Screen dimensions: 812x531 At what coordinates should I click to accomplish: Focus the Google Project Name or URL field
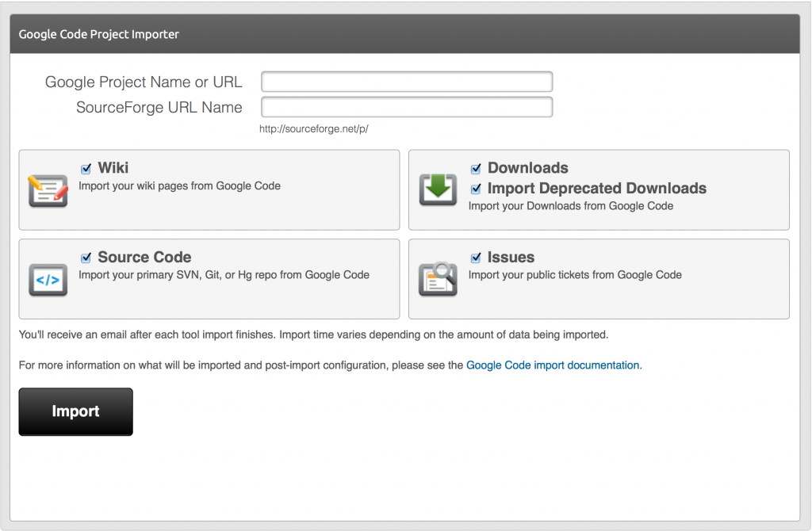pos(406,82)
